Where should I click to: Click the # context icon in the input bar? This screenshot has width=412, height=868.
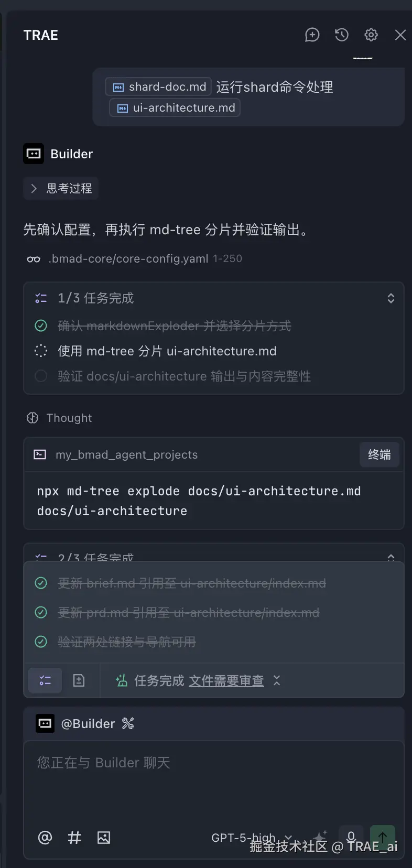click(x=74, y=838)
